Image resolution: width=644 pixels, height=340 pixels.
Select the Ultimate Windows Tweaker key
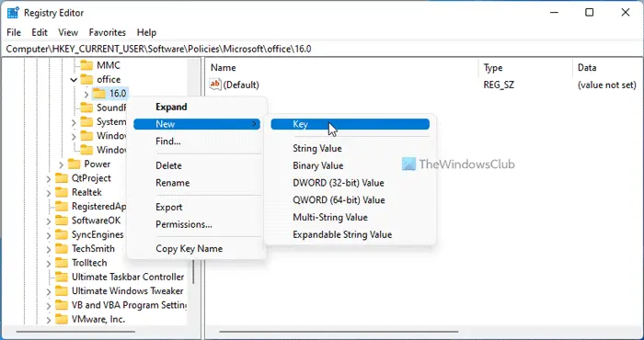coord(127,291)
